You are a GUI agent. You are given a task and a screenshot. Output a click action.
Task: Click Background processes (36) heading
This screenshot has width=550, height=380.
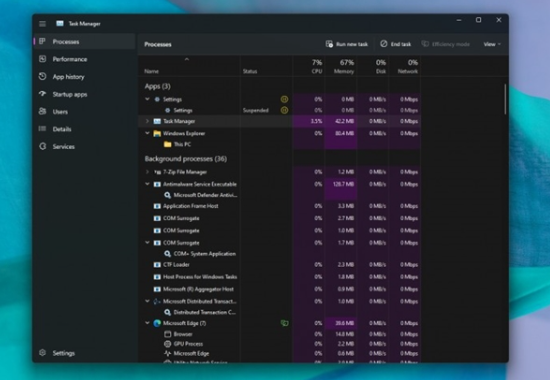coord(186,159)
